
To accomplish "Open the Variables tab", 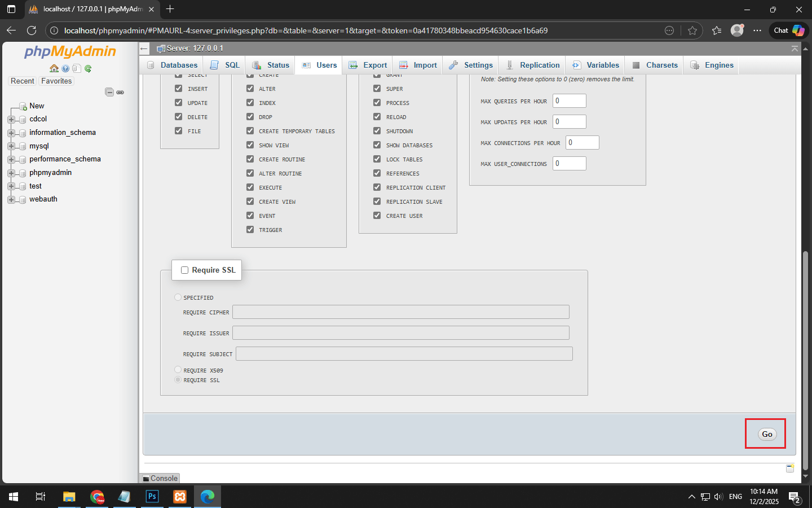I will [x=595, y=65].
